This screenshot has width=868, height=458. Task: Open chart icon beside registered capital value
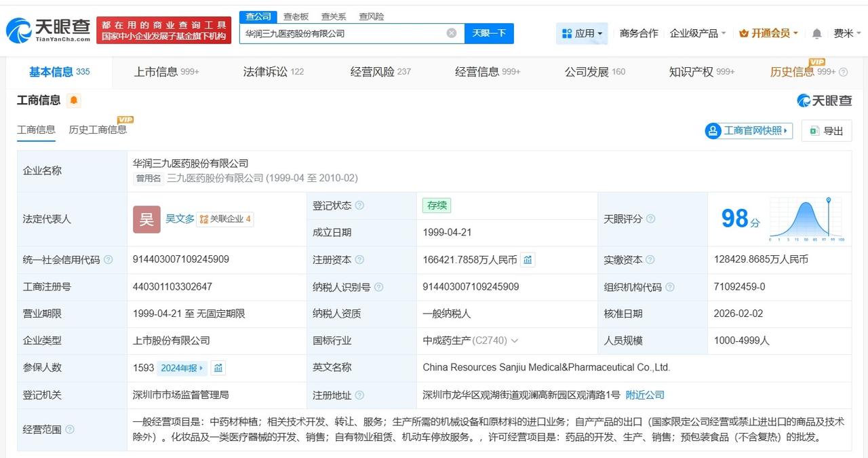click(x=528, y=259)
